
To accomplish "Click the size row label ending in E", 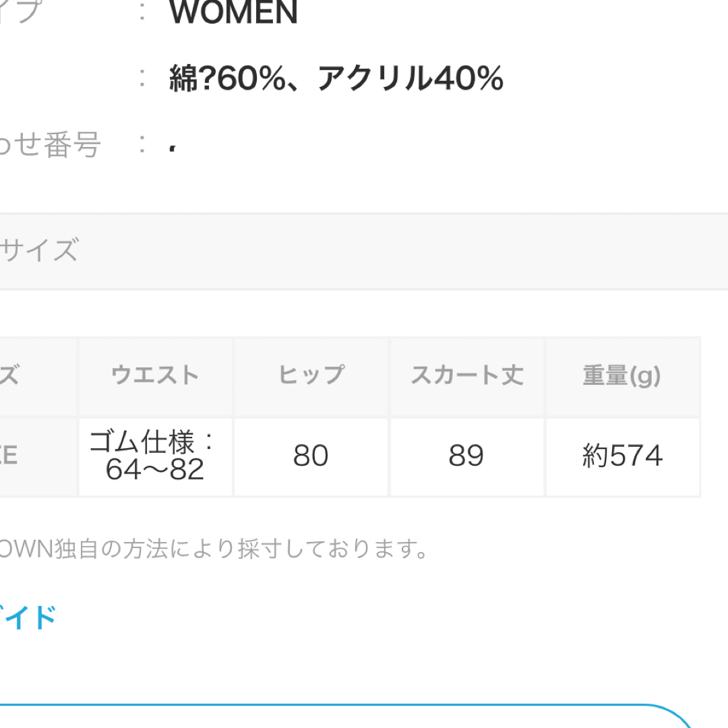I will (x=9, y=456).
